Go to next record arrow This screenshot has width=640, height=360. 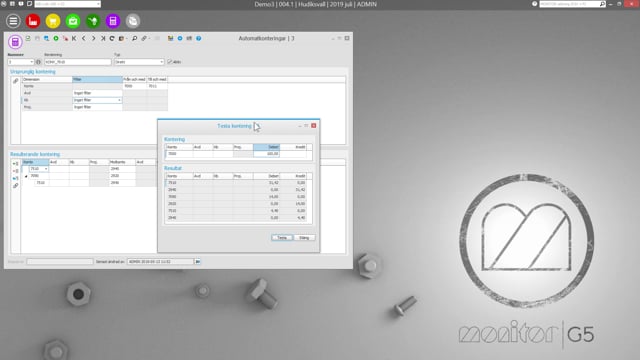[93, 38]
